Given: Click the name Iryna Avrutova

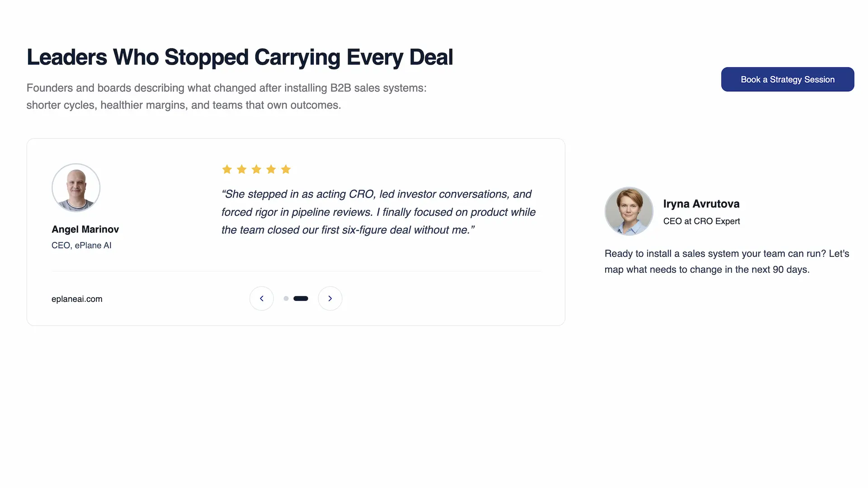Looking at the screenshot, I should [x=701, y=204].
